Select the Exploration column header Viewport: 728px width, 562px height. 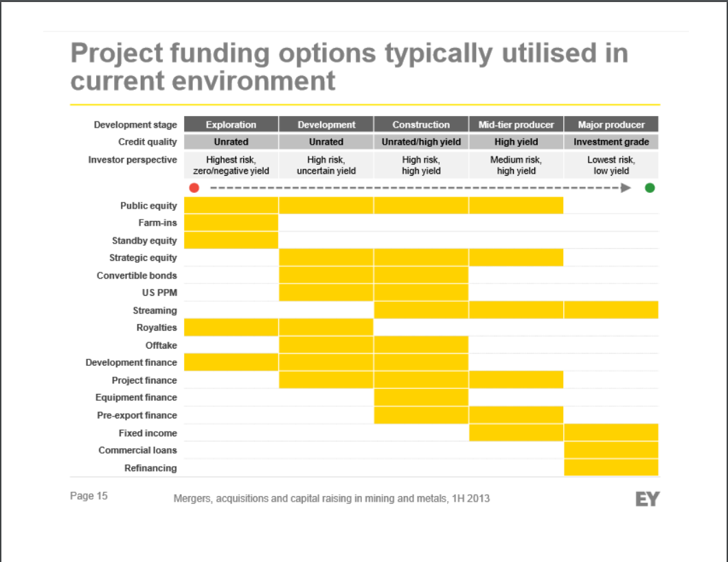230,124
